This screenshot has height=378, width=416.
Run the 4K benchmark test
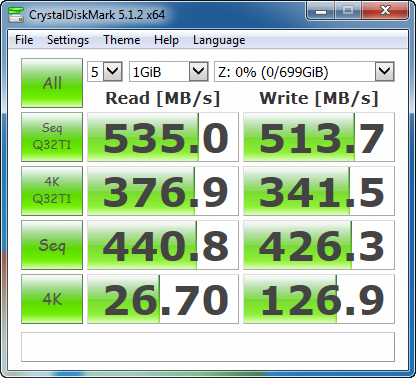point(52,299)
